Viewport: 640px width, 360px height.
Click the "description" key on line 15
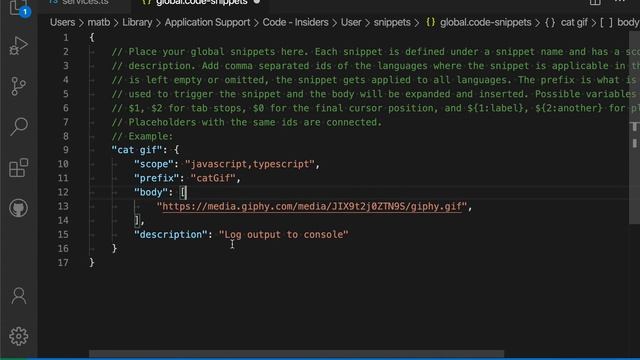coord(171,235)
